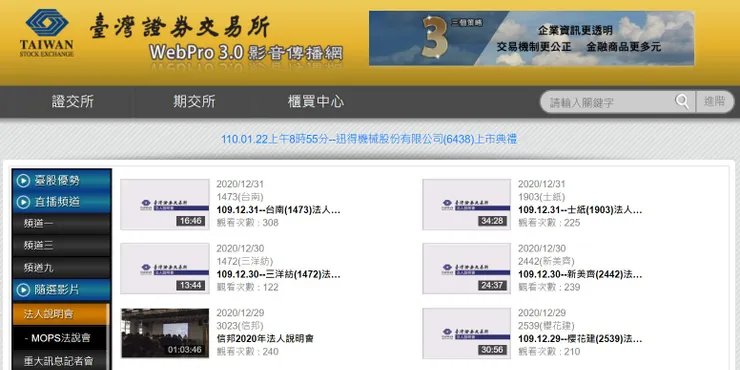
Task: Select 頻道九 in sidebar
Action: click(x=62, y=268)
